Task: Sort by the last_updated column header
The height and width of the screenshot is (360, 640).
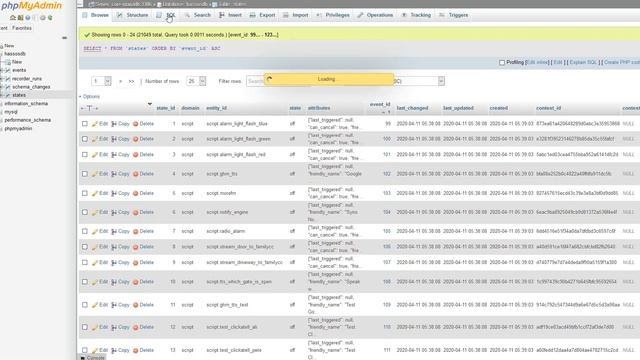Action: tap(458, 108)
